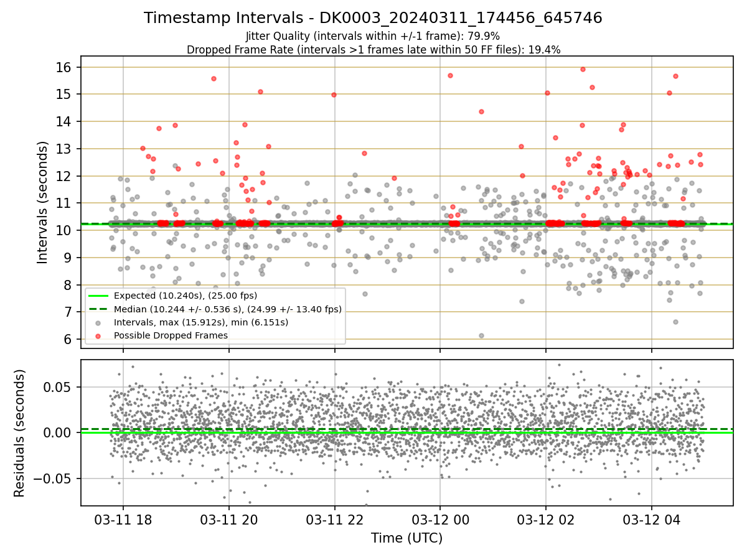
Task: Click the 'Dropped Frame Rate' 19.4% subtitle line
Action: click(x=374, y=50)
